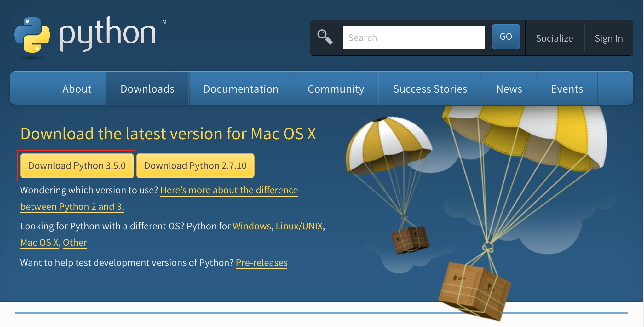Expand the Socialize dropdown
The height and width of the screenshot is (327, 644).
[x=555, y=38]
